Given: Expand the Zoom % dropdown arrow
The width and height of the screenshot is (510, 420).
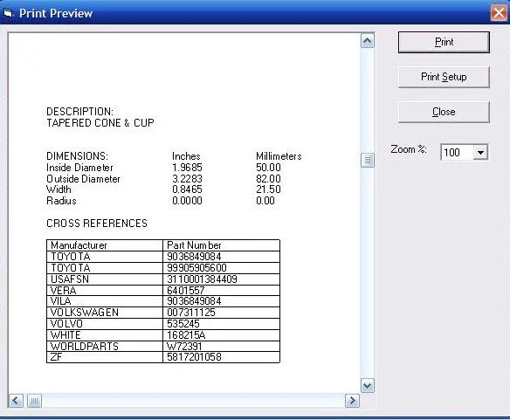Looking at the screenshot, I should point(480,152).
